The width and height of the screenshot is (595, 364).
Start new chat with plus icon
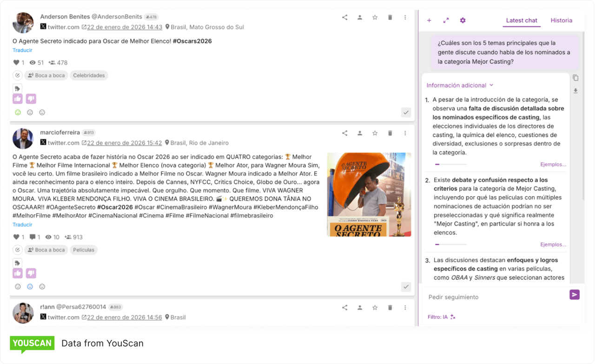coord(429,20)
